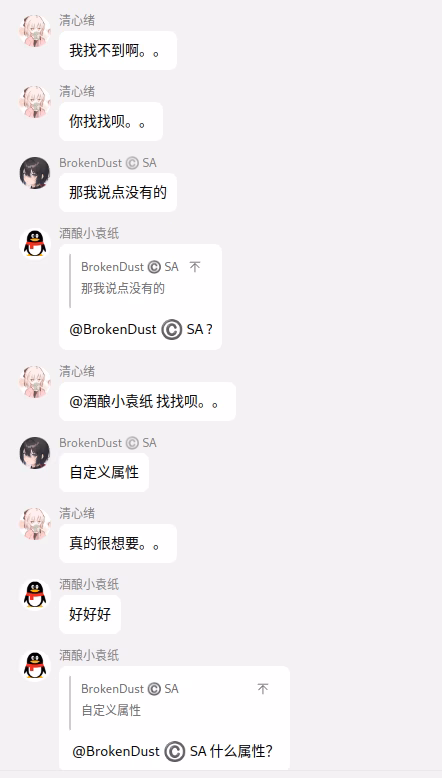Jump to original via arrow in "那我说点没有的" quote
Screen dimensions: 442x778
(195, 267)
